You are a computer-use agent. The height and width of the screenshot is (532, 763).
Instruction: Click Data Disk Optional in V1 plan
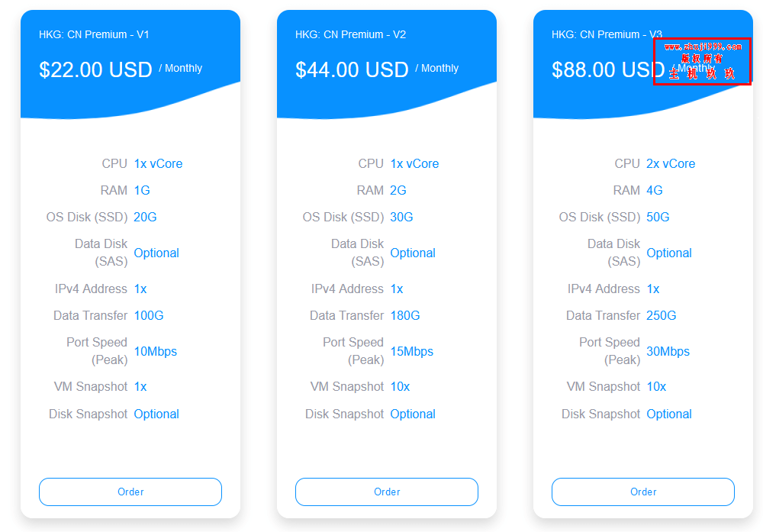coord(156,253)
